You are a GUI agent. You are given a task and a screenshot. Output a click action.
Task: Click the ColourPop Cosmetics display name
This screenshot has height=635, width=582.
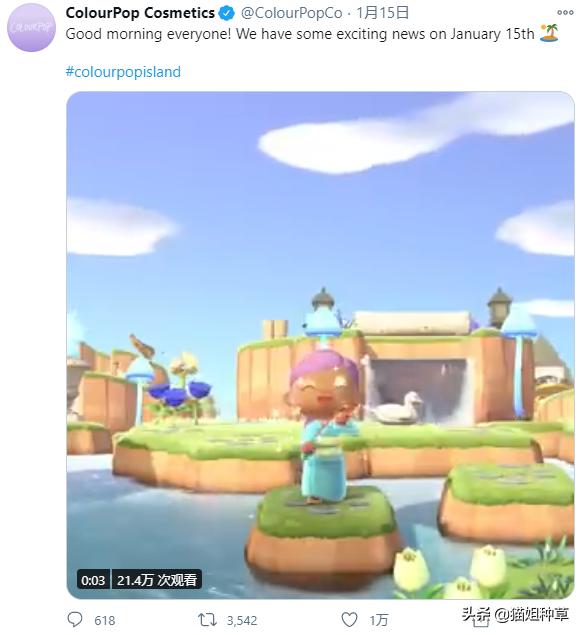point(140,13)
